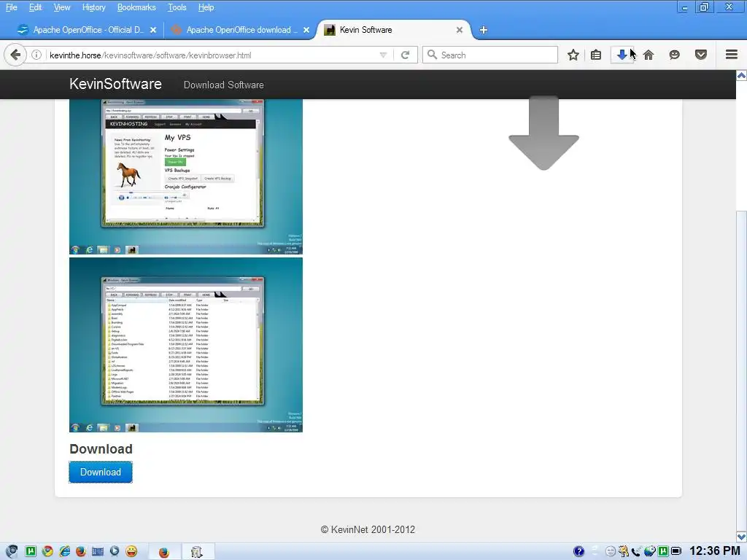Launch Google Chrome from the taskbar
747x560 pixels.
47,551
